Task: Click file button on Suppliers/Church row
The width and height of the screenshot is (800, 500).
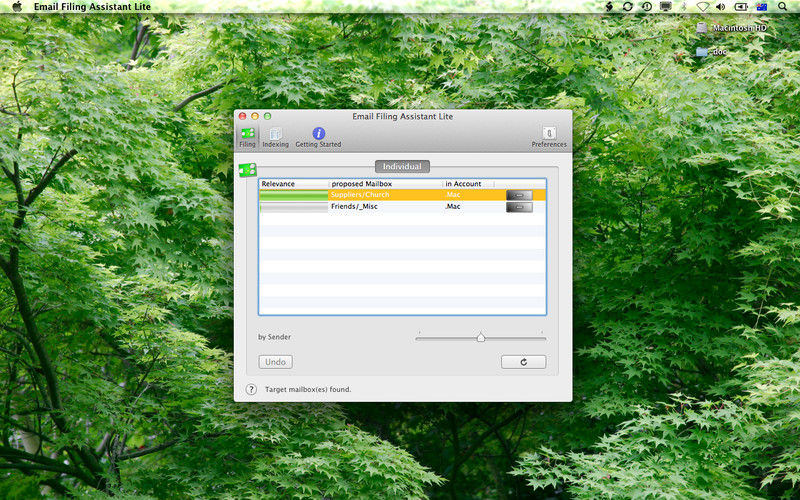Action: pyautogui.click(x=519, y=195)
